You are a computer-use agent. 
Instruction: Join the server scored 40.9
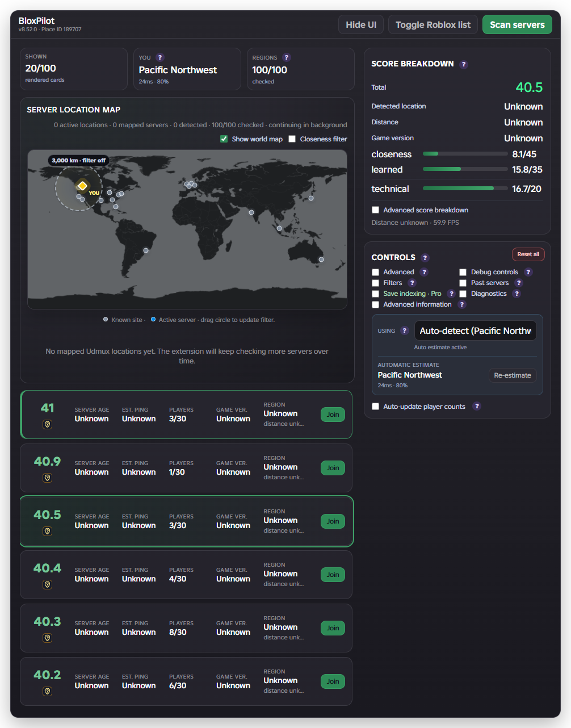[333, 468]
